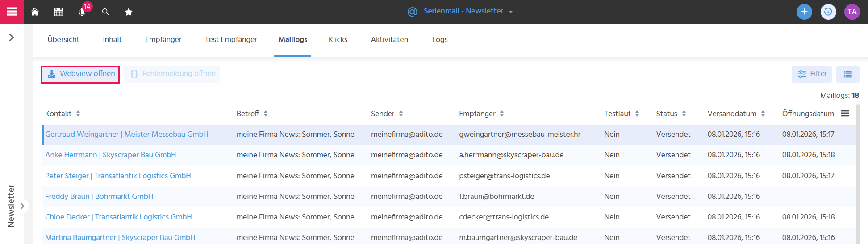The height and width of the screenshot is (244, 868).
Task: Open the TA user avatar menu
Action: tap(852, 12)
